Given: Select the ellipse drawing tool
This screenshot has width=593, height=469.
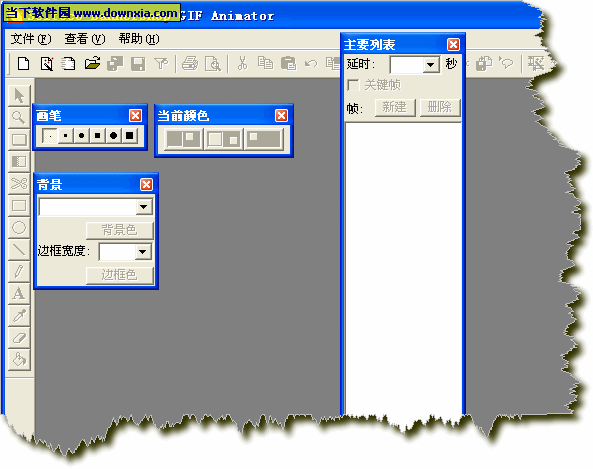Looking at the screenshot, I should [19, 228].
